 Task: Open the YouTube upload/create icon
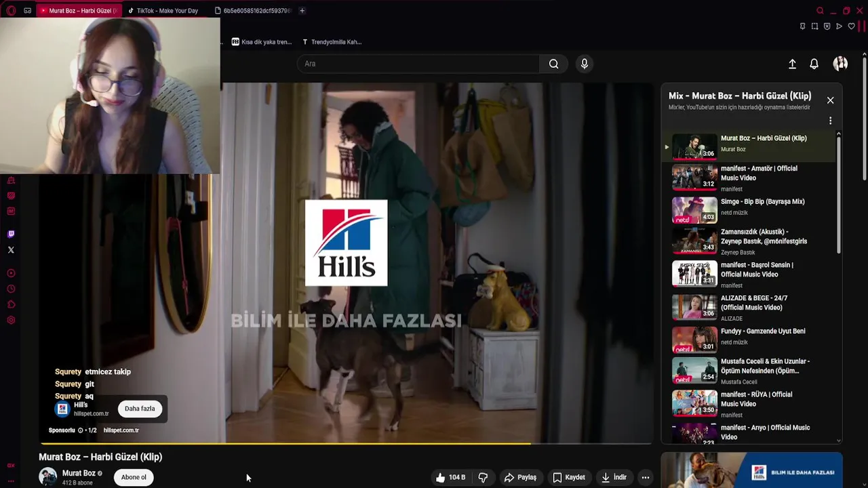[792, 64]
